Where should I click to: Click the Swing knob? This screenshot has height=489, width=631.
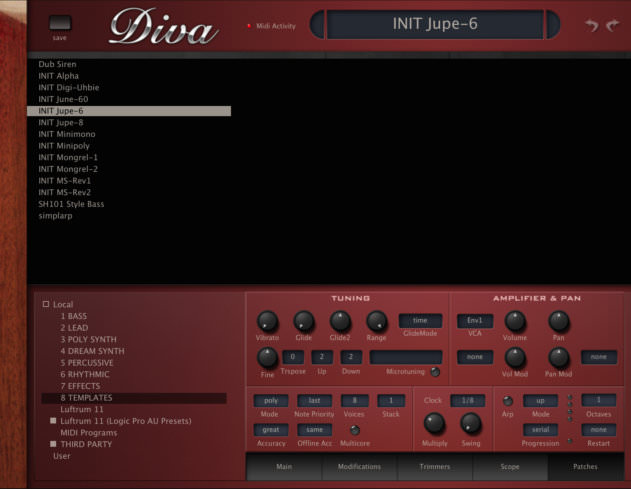pos(471,423)
